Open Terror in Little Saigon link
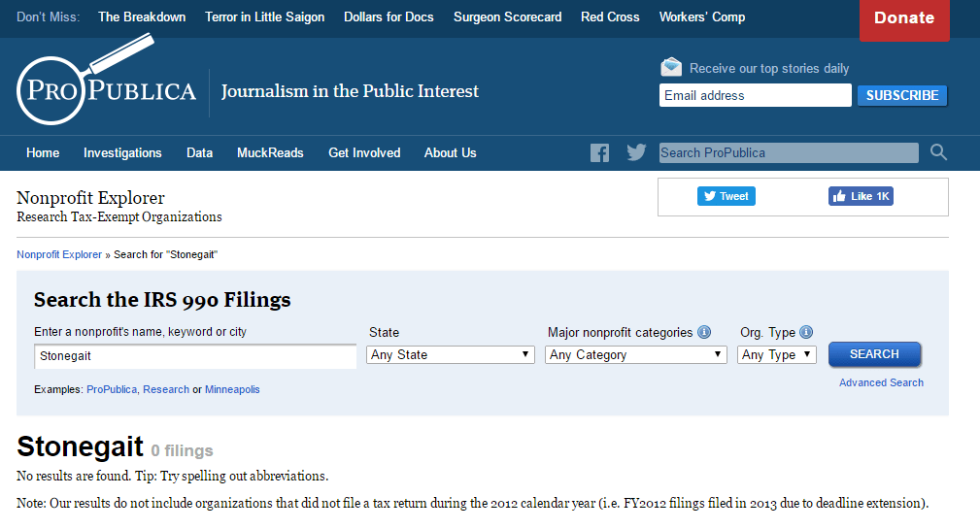 point(265,17)
